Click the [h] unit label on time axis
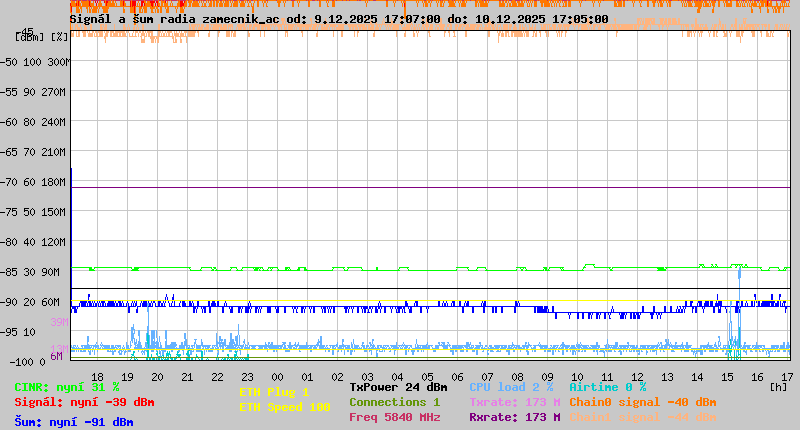 point(778,386)
